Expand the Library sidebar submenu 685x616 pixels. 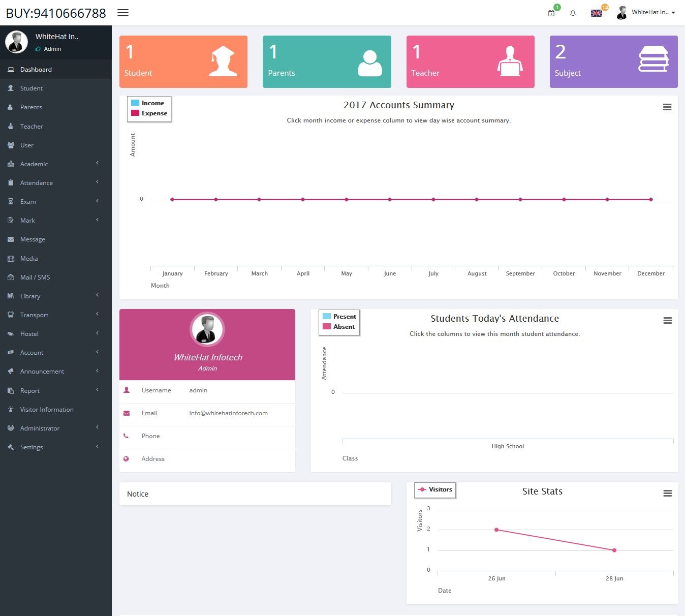click(x=30, y=296)
